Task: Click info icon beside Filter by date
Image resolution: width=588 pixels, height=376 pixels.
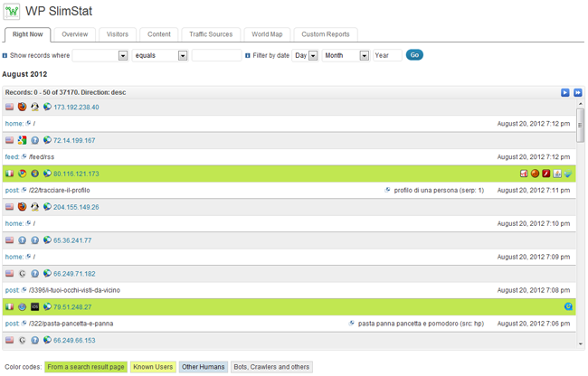Action: pos(248,55)
